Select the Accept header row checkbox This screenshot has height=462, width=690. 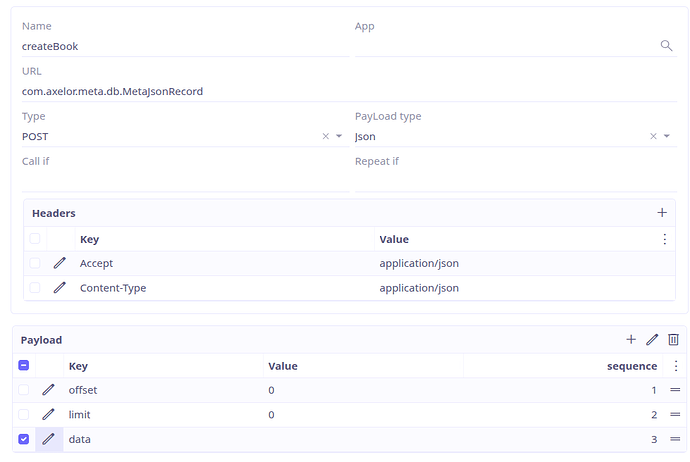[x=35, y=263]
